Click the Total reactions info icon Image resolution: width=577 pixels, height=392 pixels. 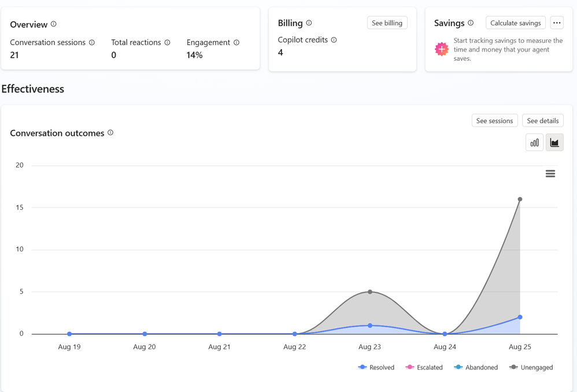click(x=167, y=42)
